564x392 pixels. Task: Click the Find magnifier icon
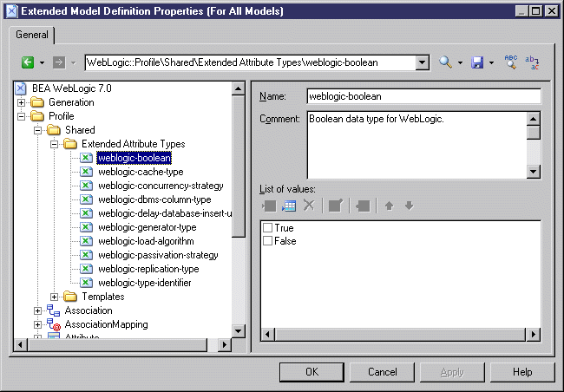click(x=445, y=62)
